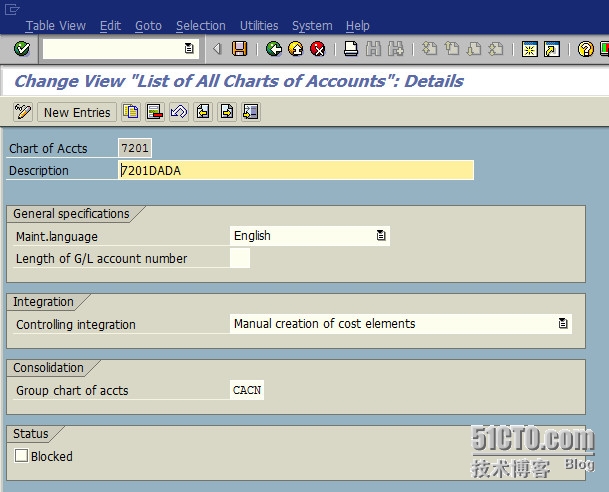Click the Undo Change icon

[x=179, y=112]
